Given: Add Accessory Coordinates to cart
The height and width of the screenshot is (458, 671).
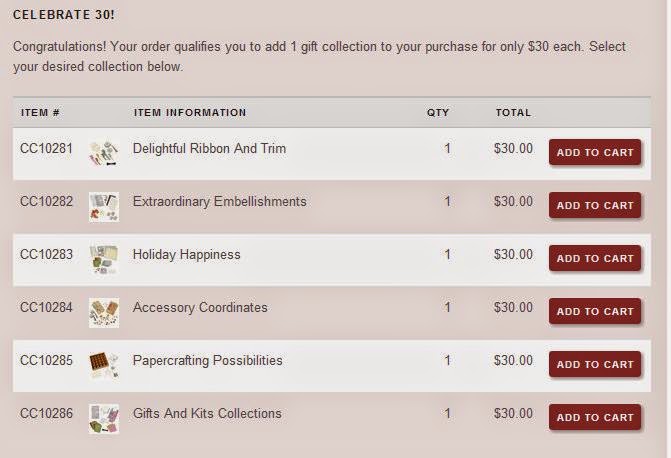Looking at the screenshot, I should (595, 311).
